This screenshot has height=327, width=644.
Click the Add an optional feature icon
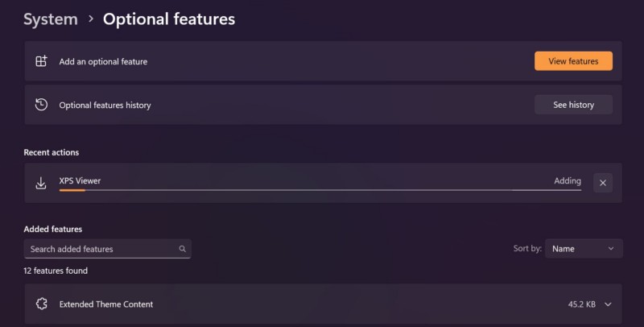[41, 61]
